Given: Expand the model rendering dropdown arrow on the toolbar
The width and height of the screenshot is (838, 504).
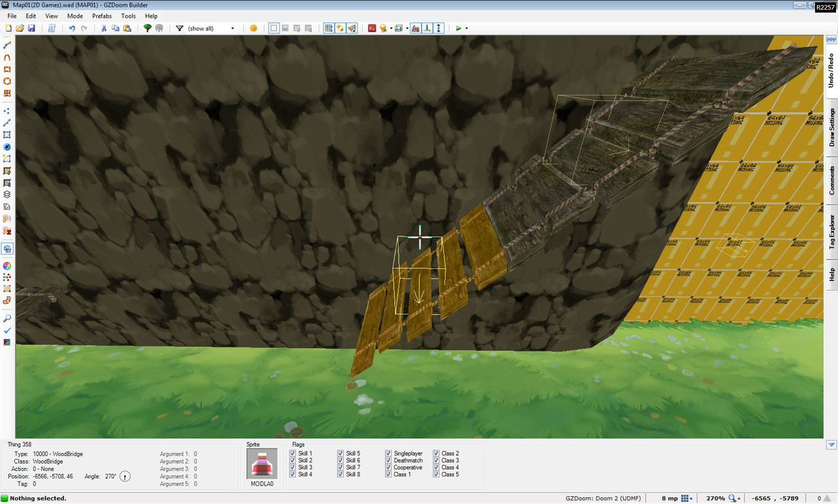Looking at the screenshot, I should tap(407, 28).
